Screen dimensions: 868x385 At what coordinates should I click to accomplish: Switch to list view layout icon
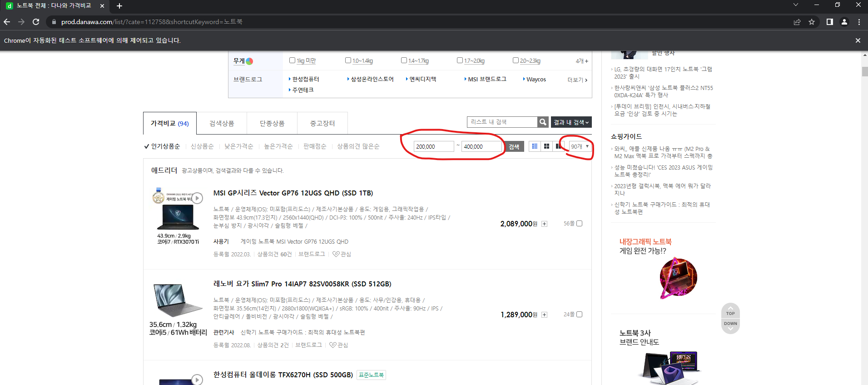pos(535,146)
